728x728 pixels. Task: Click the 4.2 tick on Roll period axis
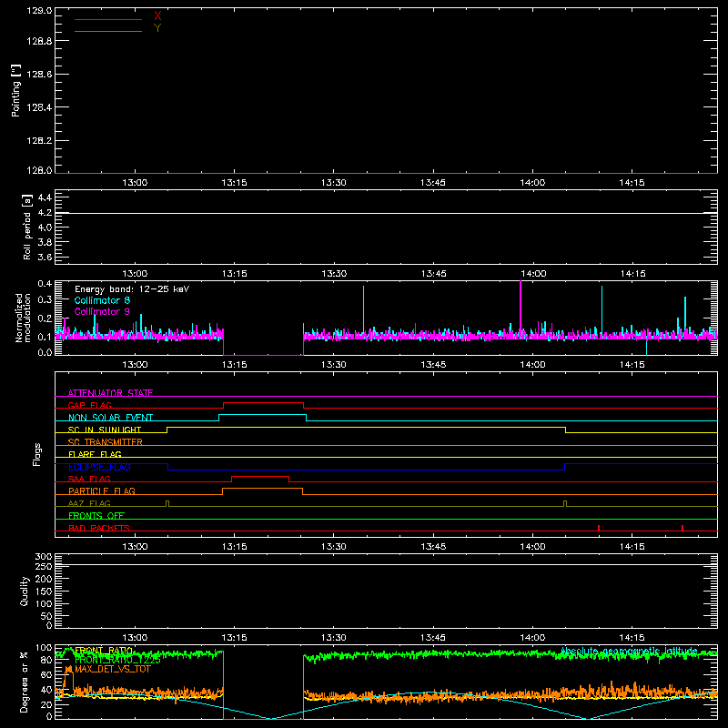pyautogui.click(x=45, y=213)
